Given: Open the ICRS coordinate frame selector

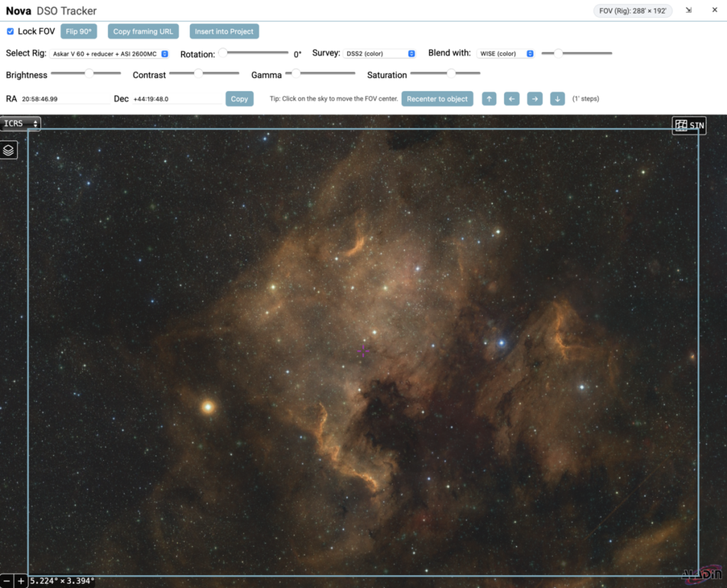Looking at the screenshot, I should pyautogui.click(x=21, y=124).
